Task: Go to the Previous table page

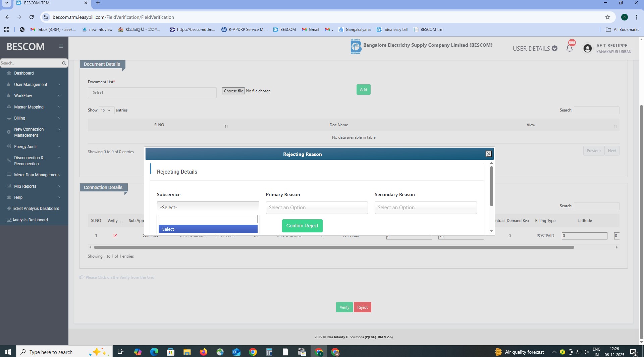Action: [x=594, y=151]
